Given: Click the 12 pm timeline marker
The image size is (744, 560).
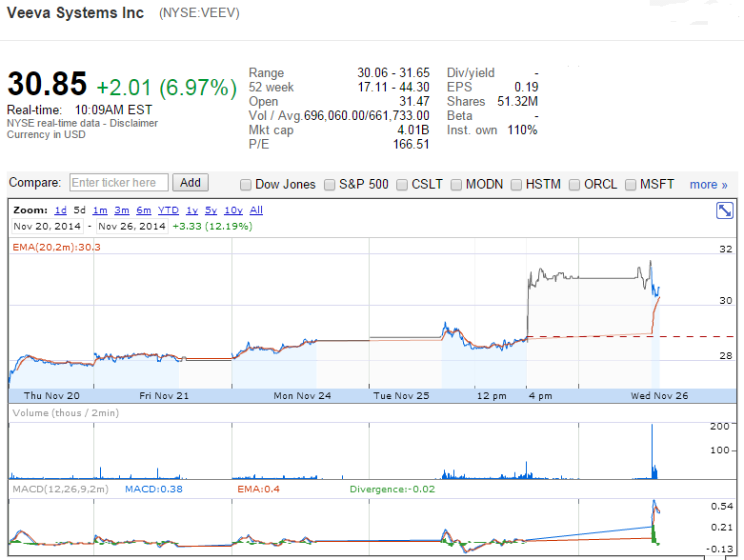Looking at the screenshot, I should click(492, 395).
